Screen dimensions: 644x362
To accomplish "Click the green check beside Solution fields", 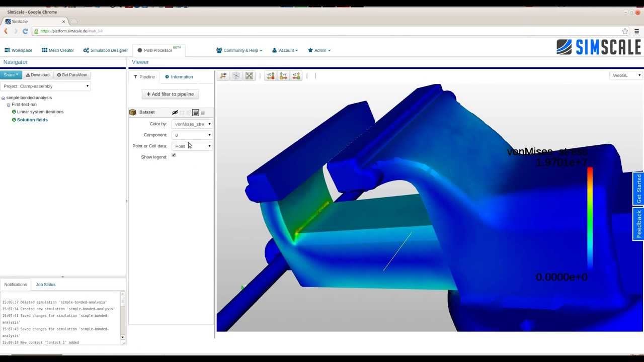I will (14, 120).
